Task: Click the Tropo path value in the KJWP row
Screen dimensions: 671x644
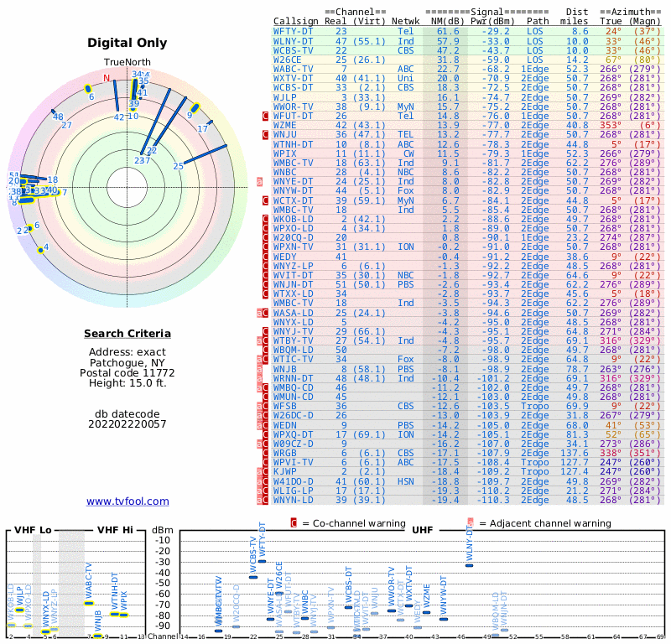Action: (x=534, y=471)
